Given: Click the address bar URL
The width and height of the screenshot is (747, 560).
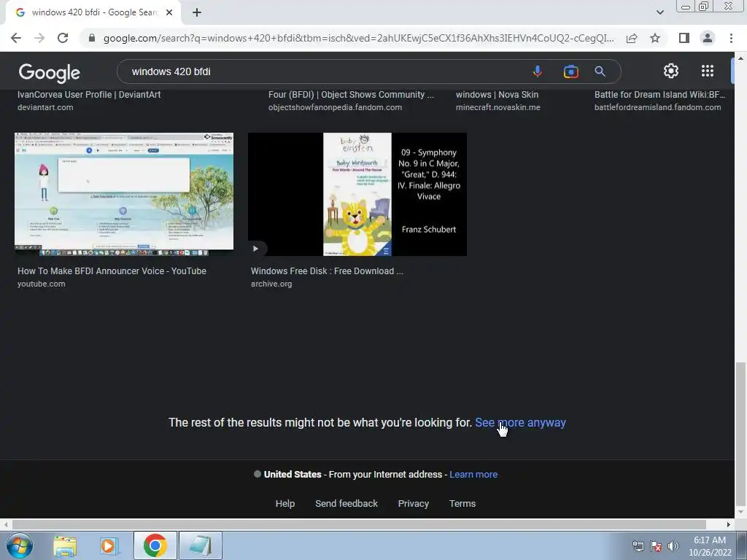Looking at the screenshot, I should [358, 38].
